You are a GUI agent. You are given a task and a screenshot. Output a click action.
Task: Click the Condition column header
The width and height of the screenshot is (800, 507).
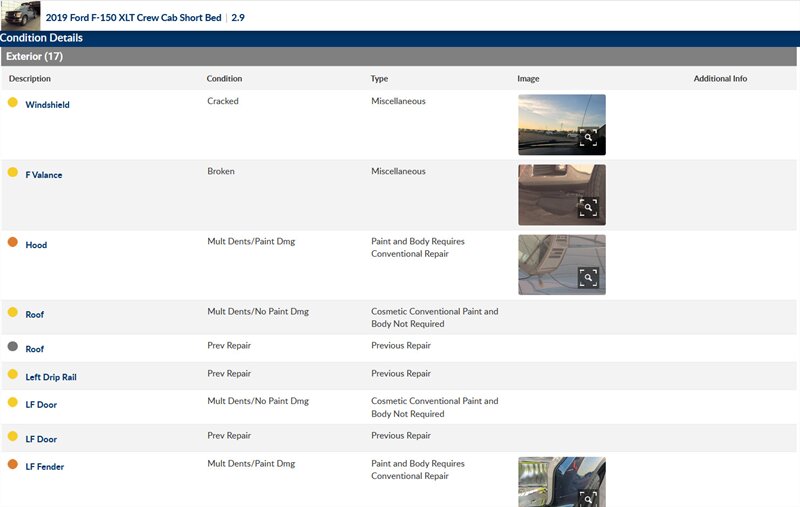[x=224, y=79]
